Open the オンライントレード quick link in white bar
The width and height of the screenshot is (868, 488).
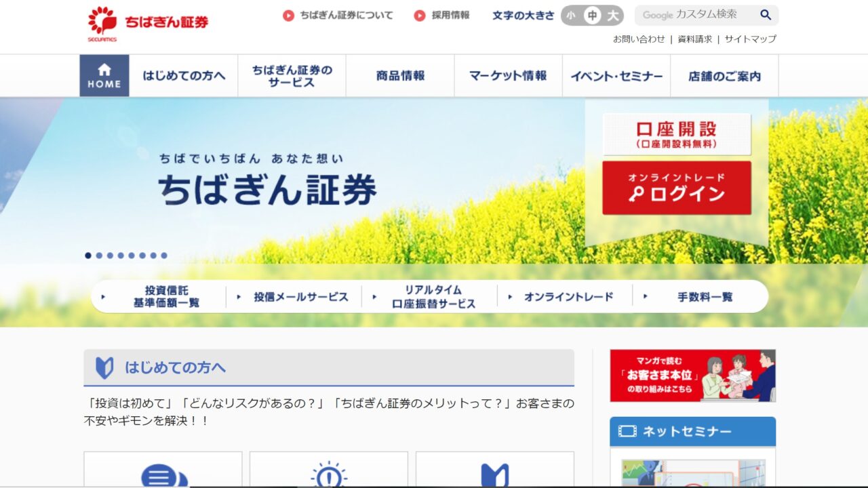coord(568,297)
